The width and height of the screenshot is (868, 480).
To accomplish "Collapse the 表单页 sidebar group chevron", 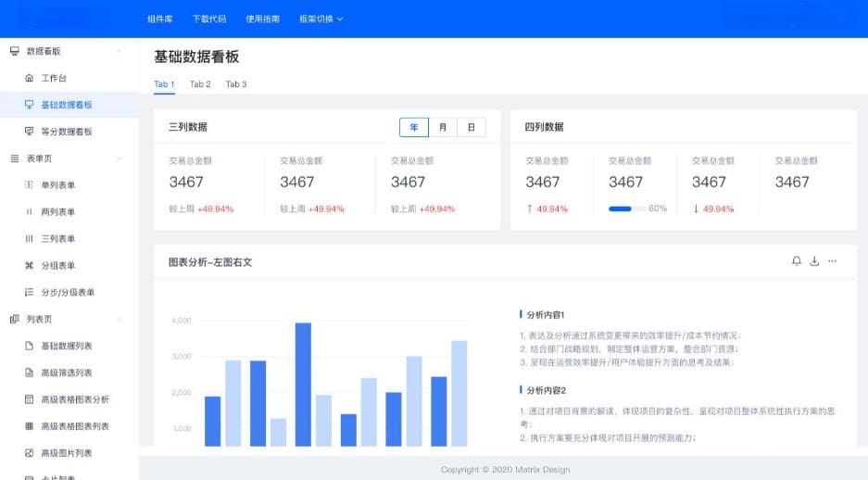I will point(119,158).
